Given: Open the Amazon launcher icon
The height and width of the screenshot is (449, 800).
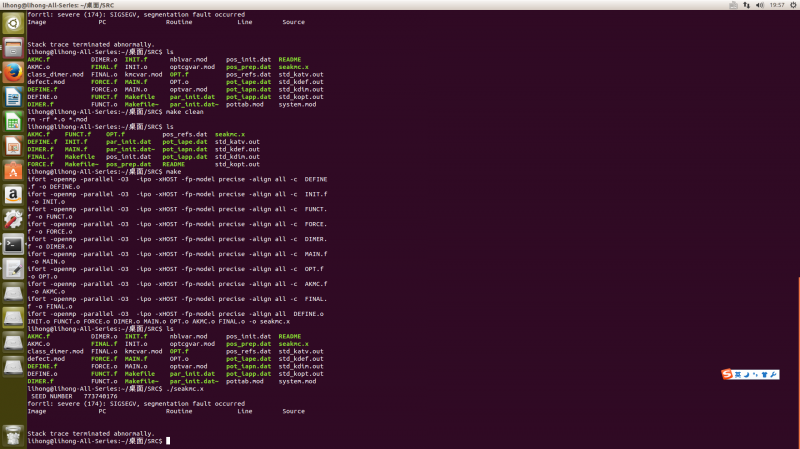Looking at the screenshot, I should [x=13, y=195].
